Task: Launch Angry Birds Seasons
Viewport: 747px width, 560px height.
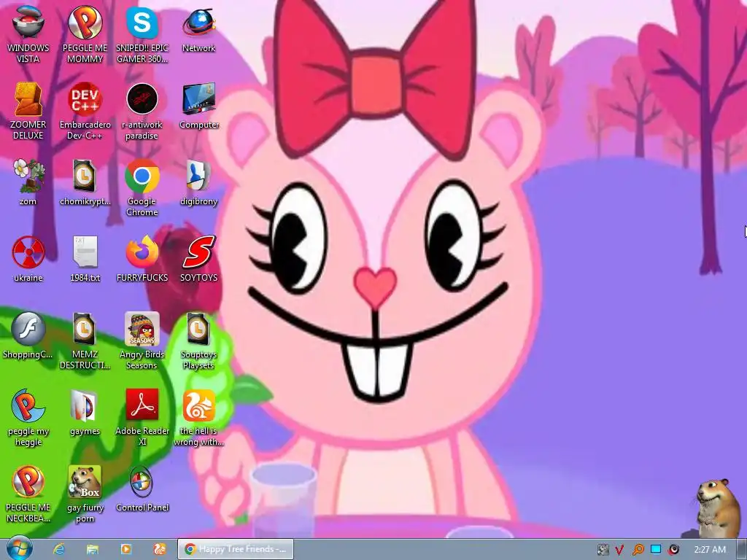Action: click(x=142, y=341)
